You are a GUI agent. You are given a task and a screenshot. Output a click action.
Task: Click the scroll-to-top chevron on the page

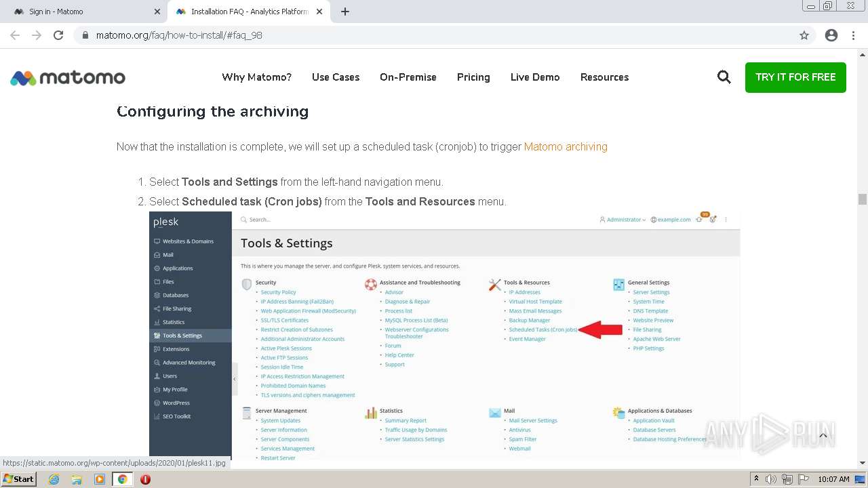(823, 436)
